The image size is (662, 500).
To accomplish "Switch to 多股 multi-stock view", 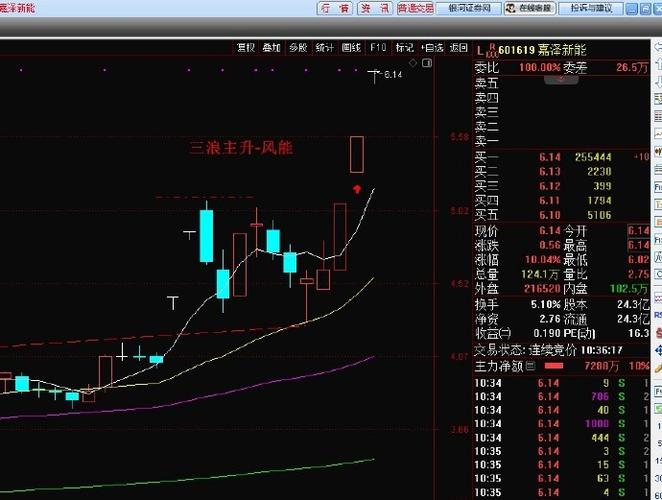I will [x=298, y=47].
